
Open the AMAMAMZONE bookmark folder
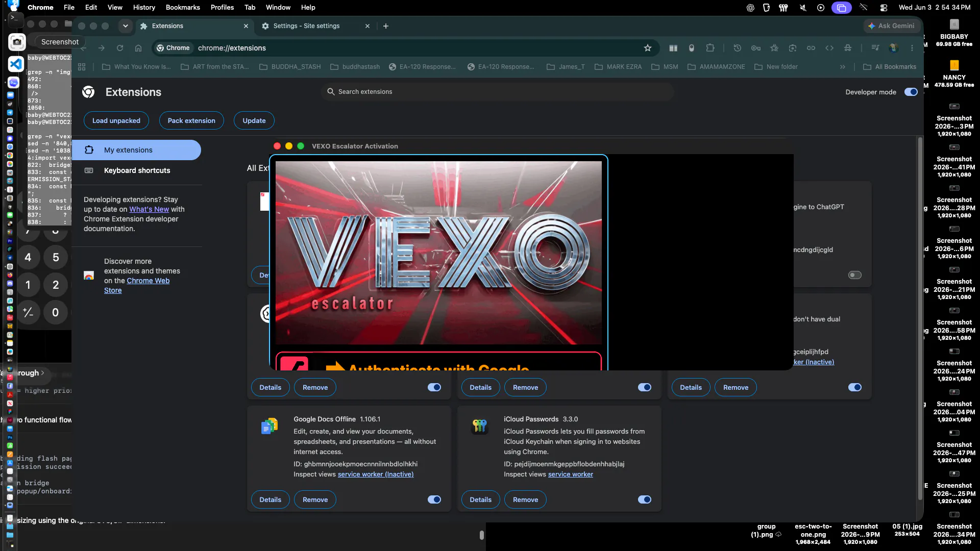pyautogui.click(x=716, y=67)
